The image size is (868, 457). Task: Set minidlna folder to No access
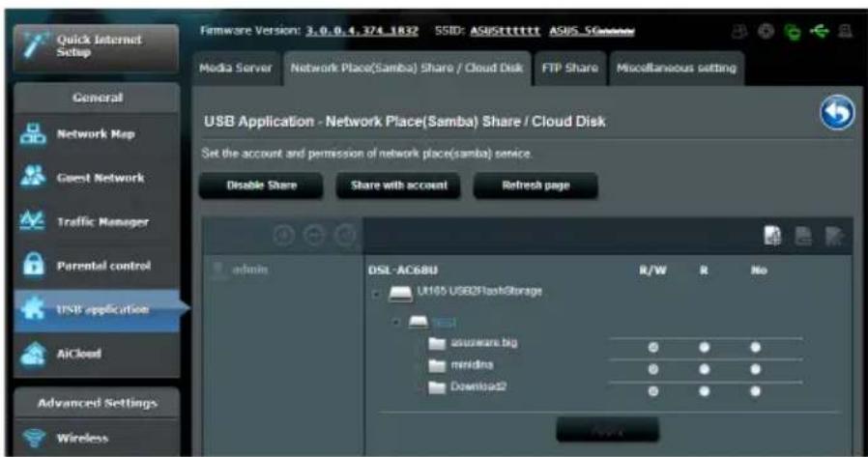[x=755, y=369]
